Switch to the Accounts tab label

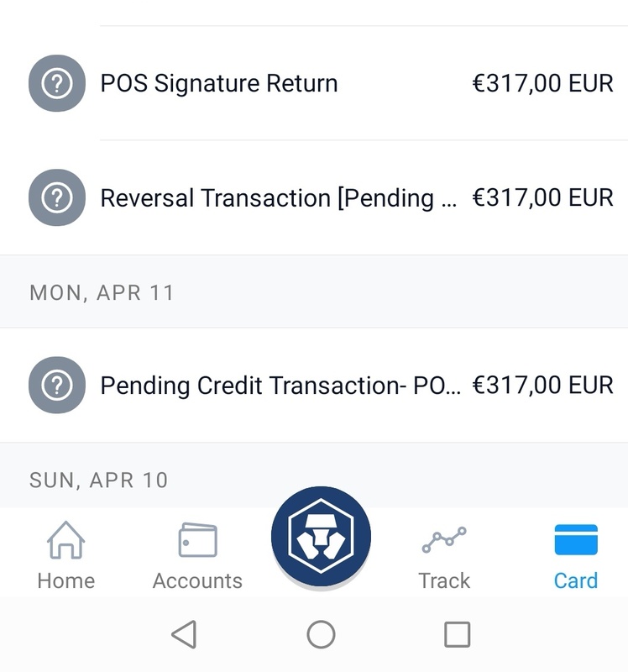[x=197, y=580]
